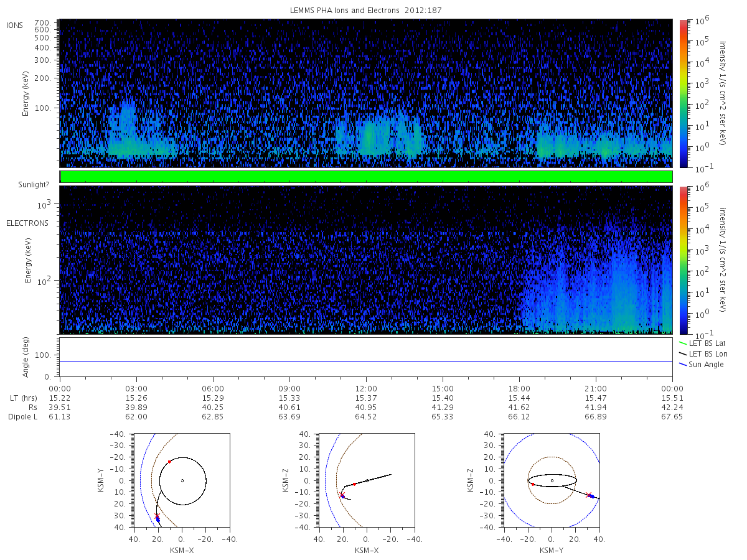Click the IONS panel label
Screen dimensions: 747x560
click(14, 25)
